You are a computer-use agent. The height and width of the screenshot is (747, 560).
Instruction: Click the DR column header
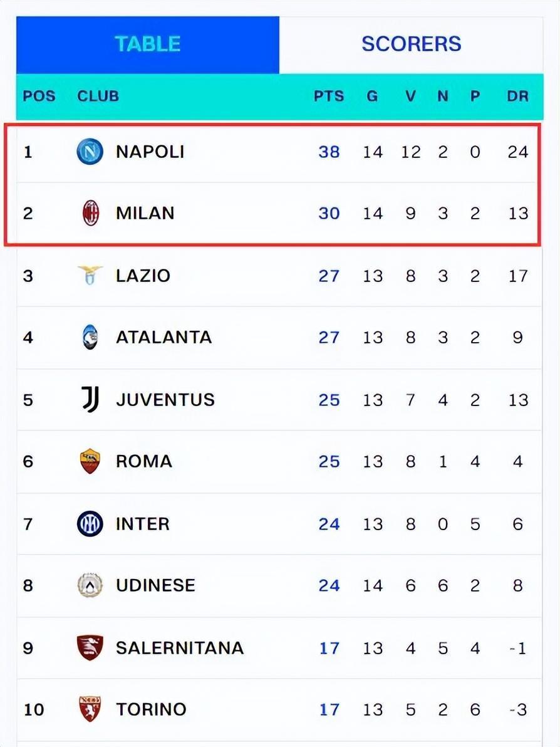[x=517, y=97]
